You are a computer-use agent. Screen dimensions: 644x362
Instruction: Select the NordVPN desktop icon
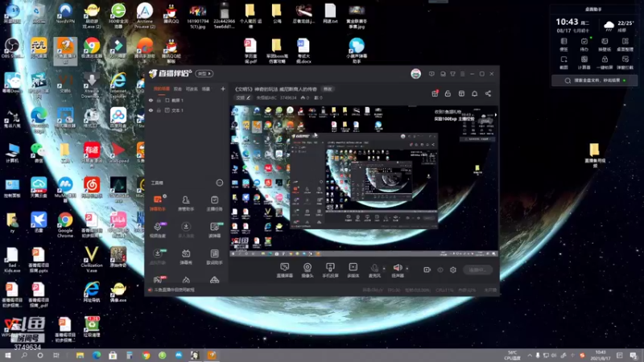pyautogui.click(x=65, y=14)
